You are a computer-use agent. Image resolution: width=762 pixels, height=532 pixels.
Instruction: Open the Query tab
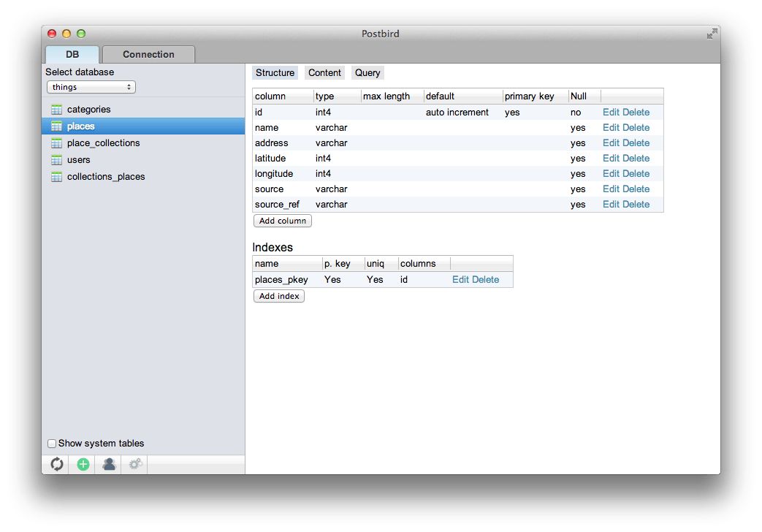(x=367, y=72)
